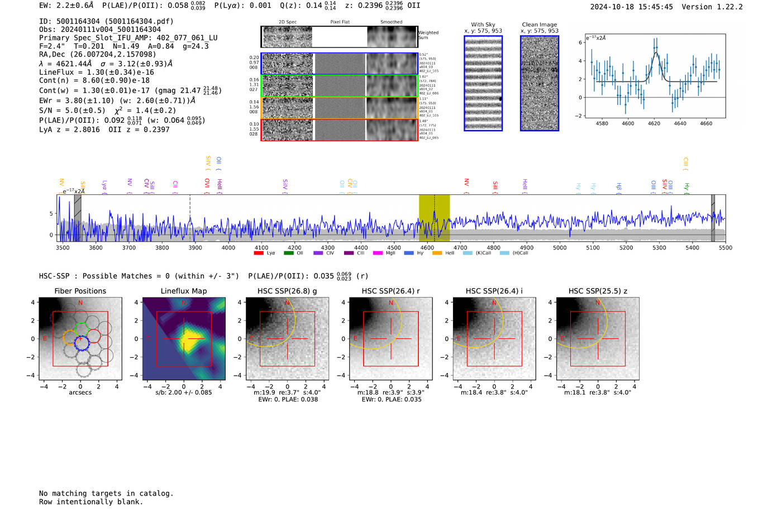Screen dimensions: 782x532
Task: Click the 2024-10-18 15:45:45 timestamp
Action: point(632,7)
